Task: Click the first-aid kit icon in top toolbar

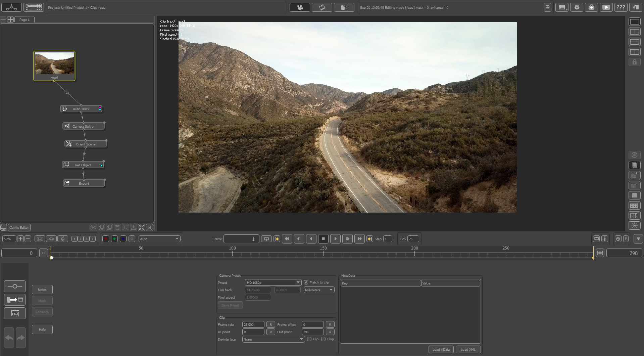Action: click(591, 7)
